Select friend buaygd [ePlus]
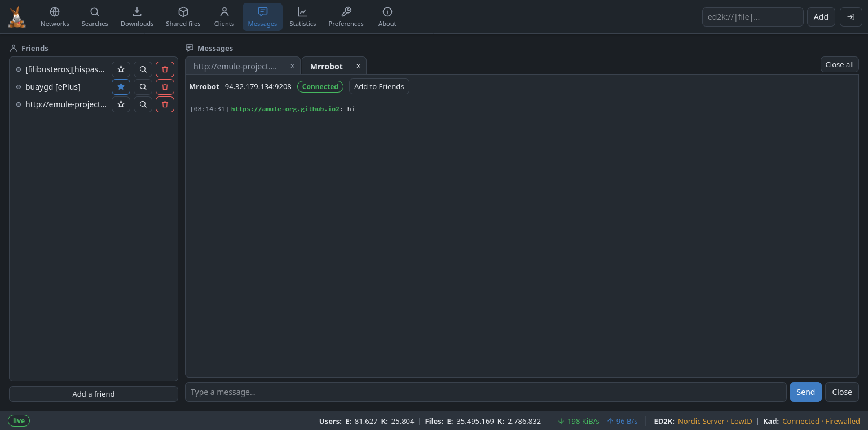Screen dimensions: 868x430 tap(53, 87)
